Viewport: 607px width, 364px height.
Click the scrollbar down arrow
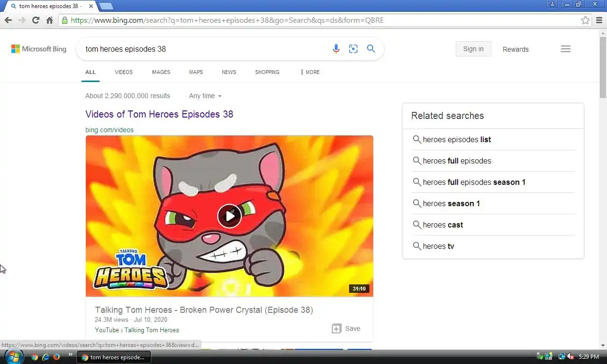[x=603, y=346]
